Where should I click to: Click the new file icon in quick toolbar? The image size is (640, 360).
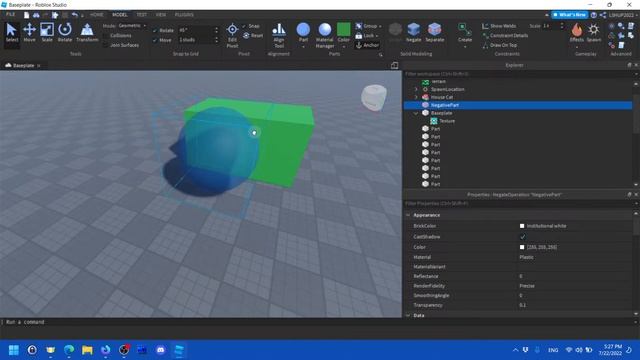pos(27,15)
